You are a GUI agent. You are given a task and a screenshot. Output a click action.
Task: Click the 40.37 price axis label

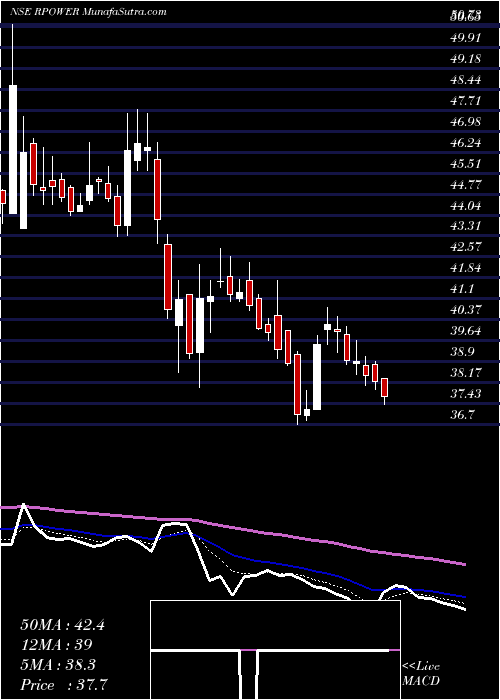465,310
